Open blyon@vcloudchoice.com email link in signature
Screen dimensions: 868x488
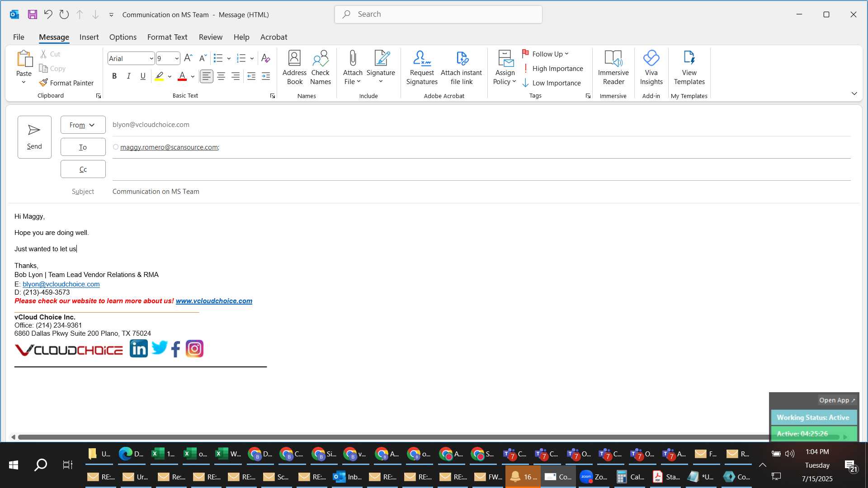61,284
